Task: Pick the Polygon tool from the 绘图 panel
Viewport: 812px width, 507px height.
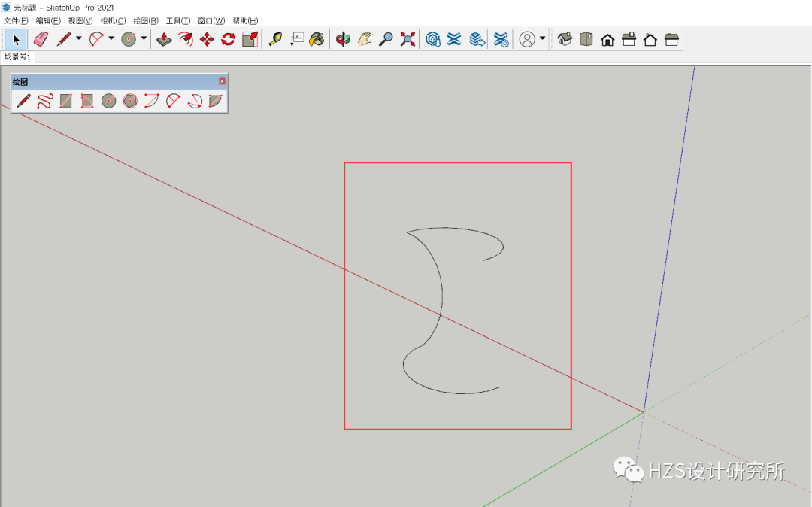Action: click(129, 100)
